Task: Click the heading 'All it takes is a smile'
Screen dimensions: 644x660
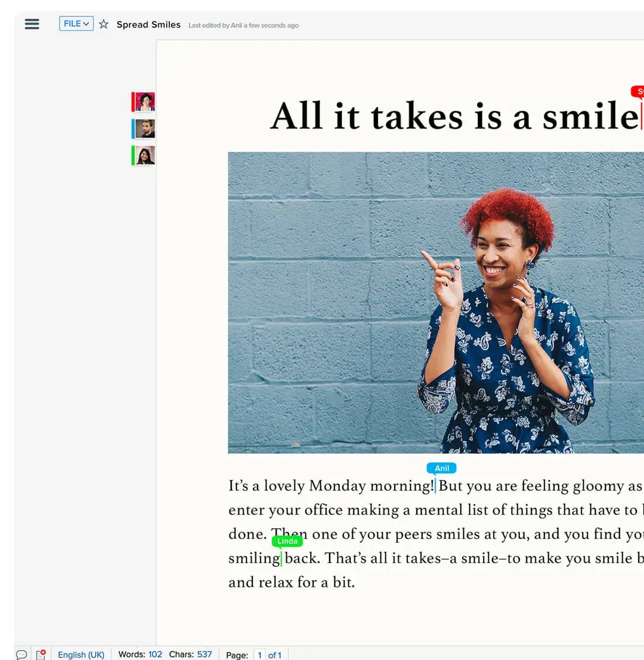Action: (x=454, y=115)
